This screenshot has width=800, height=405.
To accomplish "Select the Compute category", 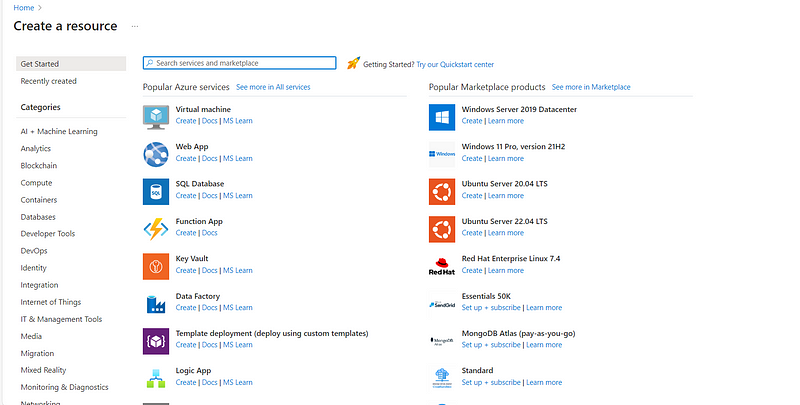I will coord(36,183).
